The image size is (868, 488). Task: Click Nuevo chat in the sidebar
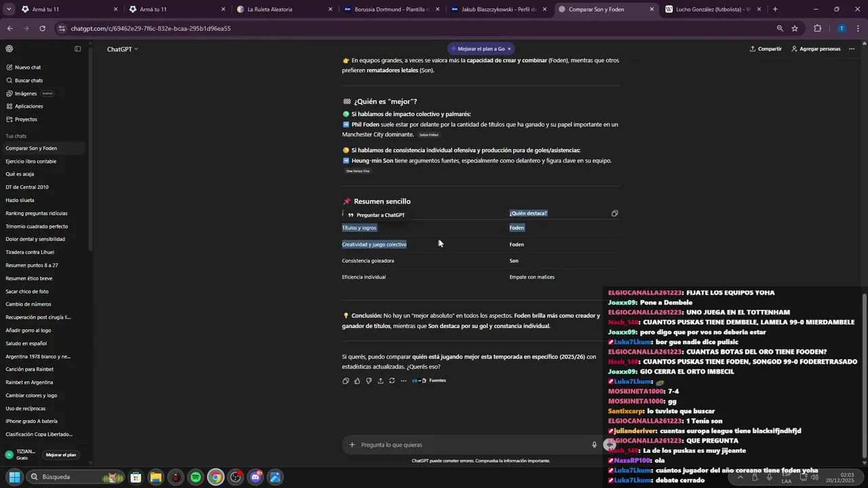pyautogui.click(x=43, y=67)
